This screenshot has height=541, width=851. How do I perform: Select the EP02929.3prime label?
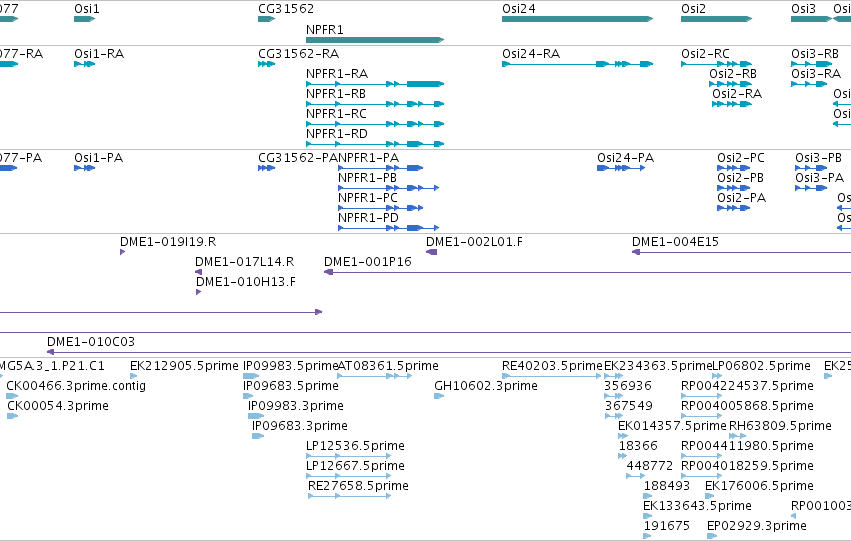pos(757,527)
